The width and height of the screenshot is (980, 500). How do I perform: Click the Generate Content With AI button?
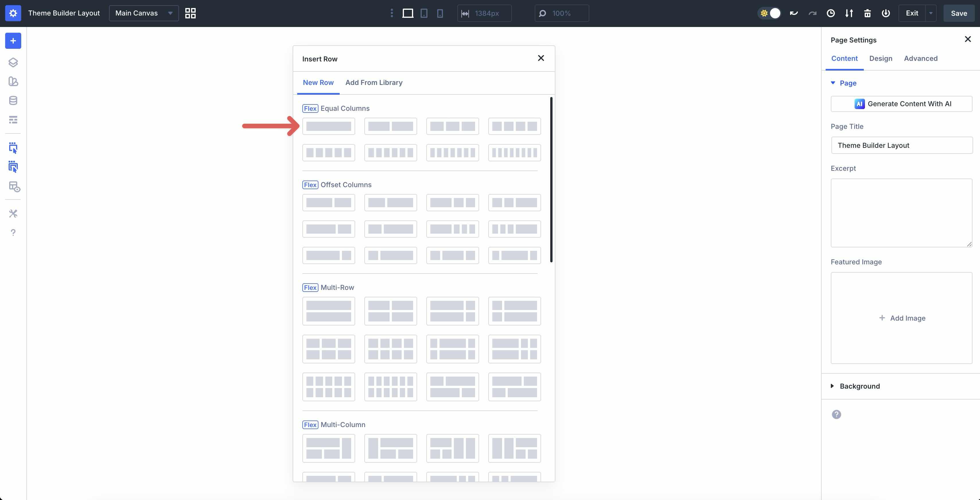902,104
